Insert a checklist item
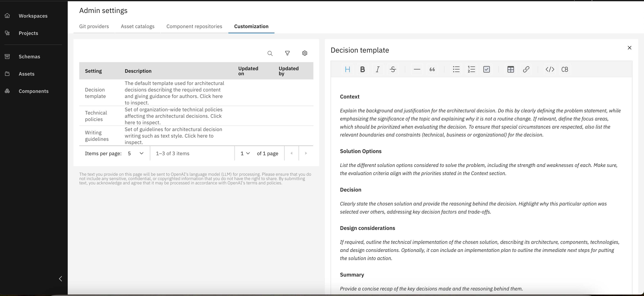 486,69
